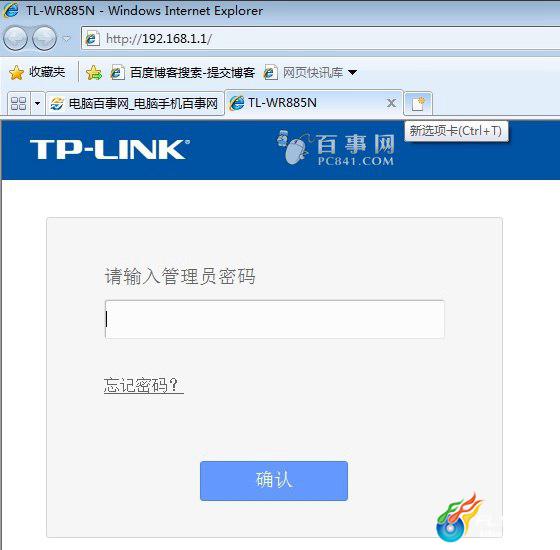Open the 收藏夹 favorites star button

[37, 72]
